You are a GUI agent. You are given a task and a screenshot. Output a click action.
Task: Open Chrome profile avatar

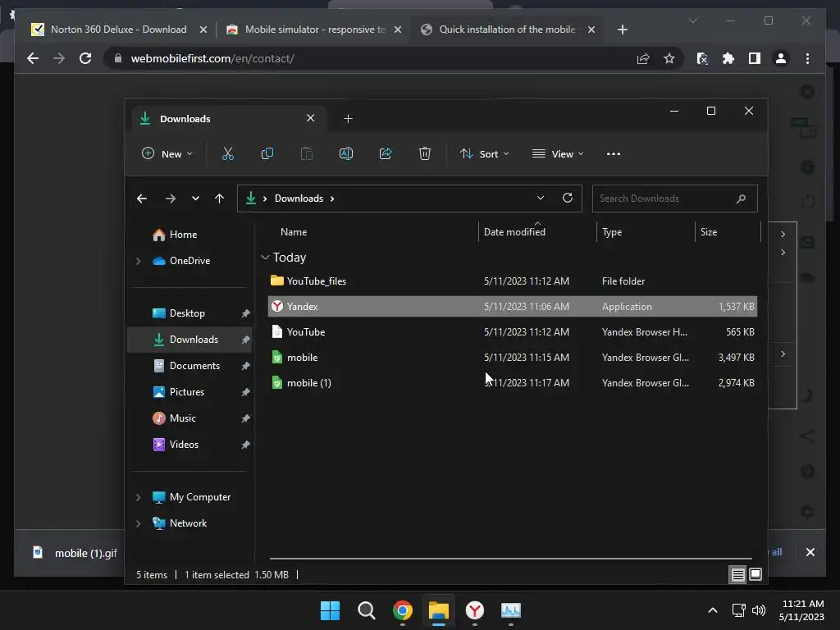point(781,58)
